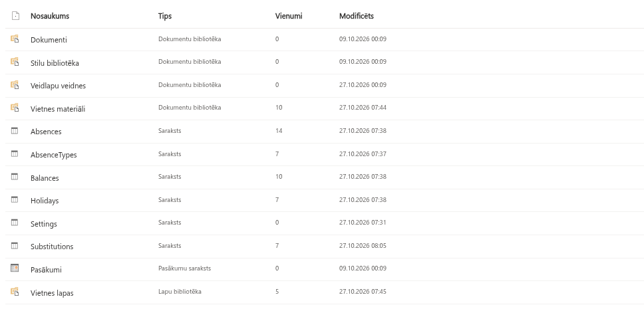This screenshot has width=644, height=309.
Task: Click the Veidlapu veidnes library icon
Action: coord(15,85)
